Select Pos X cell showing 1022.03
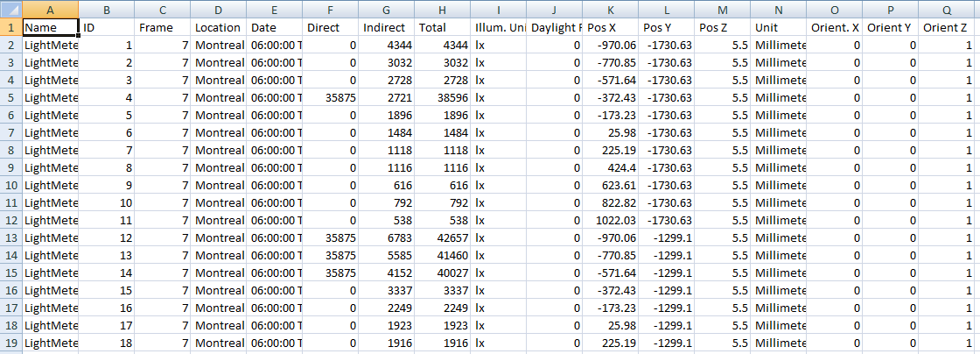This screenshot has width=980, height=354. click(x=610, y=220)
